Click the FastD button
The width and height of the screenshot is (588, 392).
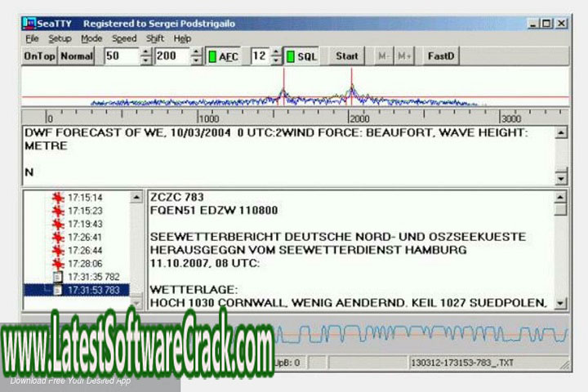(x=442, y=57)
